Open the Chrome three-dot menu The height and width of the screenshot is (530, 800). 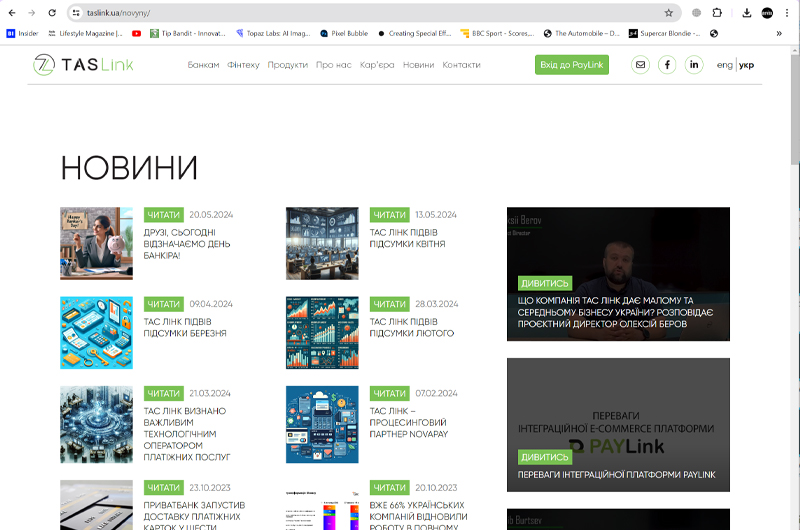(787, 13)
